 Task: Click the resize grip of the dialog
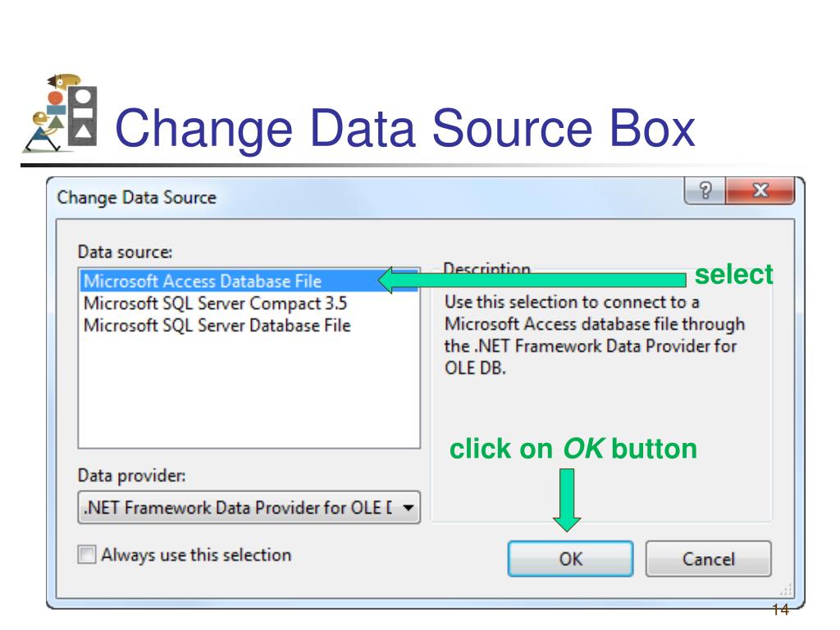tap(786, 590)
